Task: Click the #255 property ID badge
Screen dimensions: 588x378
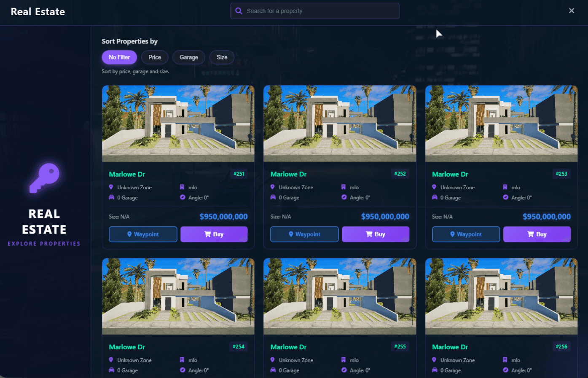Action: click(400, 346)
